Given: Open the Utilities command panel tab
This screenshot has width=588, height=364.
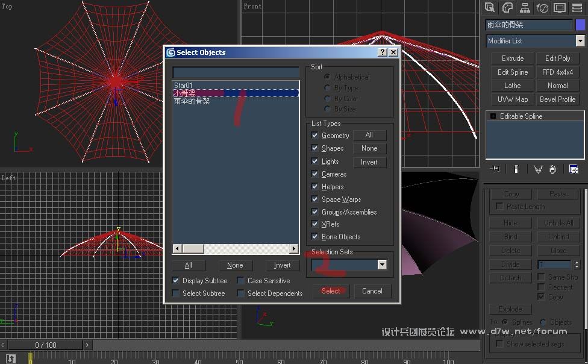Looking at the screenshot, I should (577, 7).
